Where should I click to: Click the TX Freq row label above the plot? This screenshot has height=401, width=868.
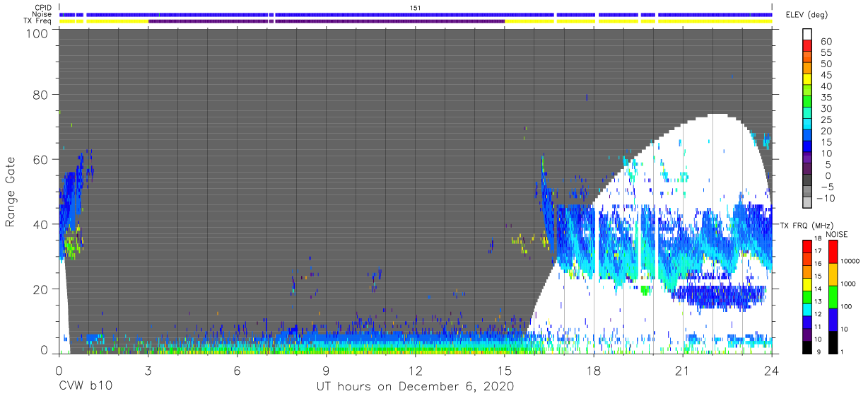(37, 21)
